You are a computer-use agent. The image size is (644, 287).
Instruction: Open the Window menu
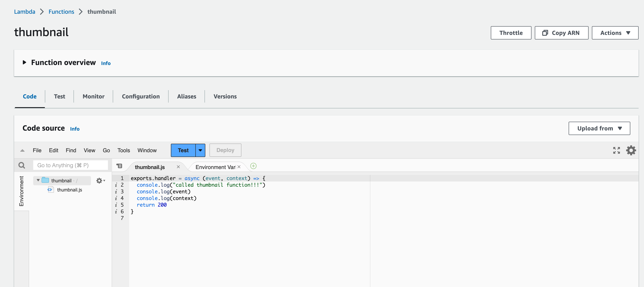click(x=147, y=150)
